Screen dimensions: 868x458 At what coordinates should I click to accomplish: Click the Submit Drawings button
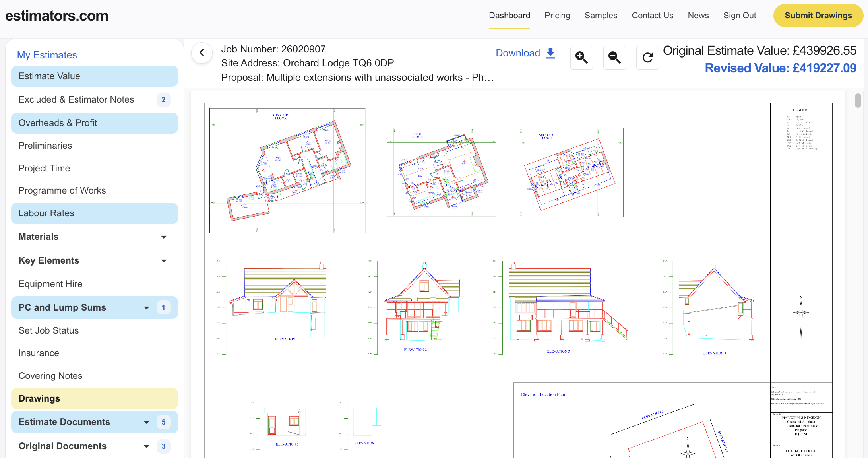(818, 16)
